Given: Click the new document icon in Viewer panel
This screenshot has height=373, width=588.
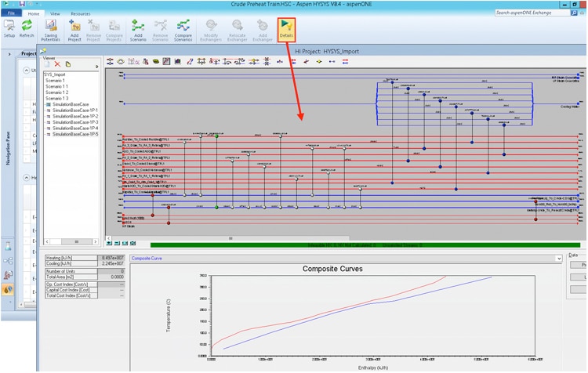Looking at the screenshot, I should coord(47,64).
